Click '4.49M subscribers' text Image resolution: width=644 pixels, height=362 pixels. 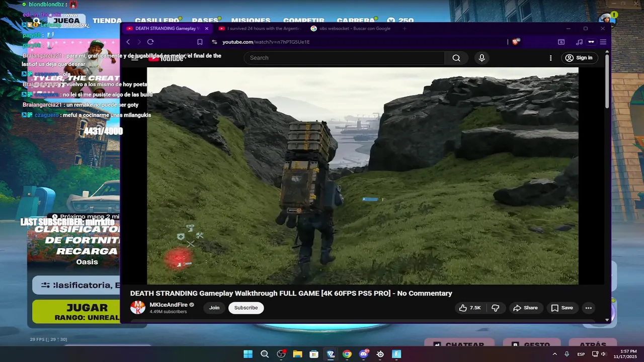tap(168, 312)
